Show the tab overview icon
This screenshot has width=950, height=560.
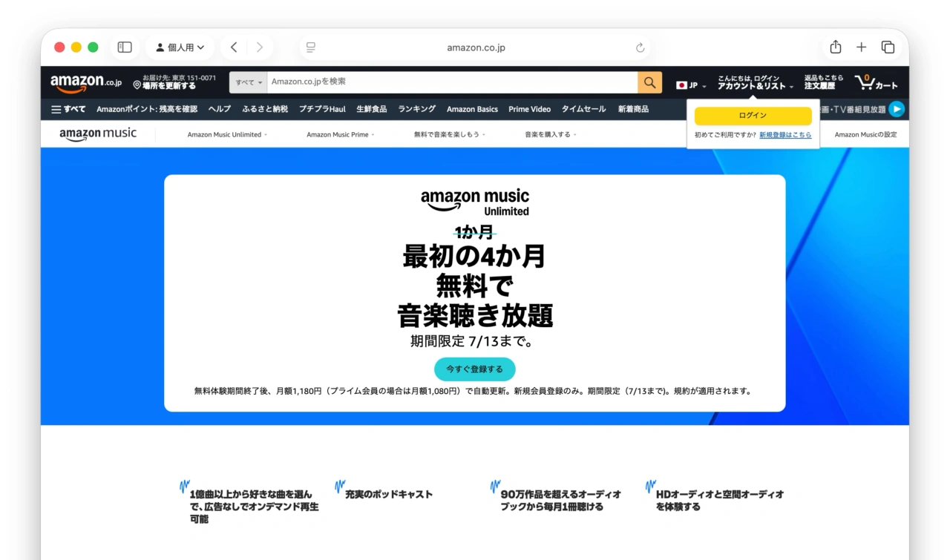pos(888,47)
